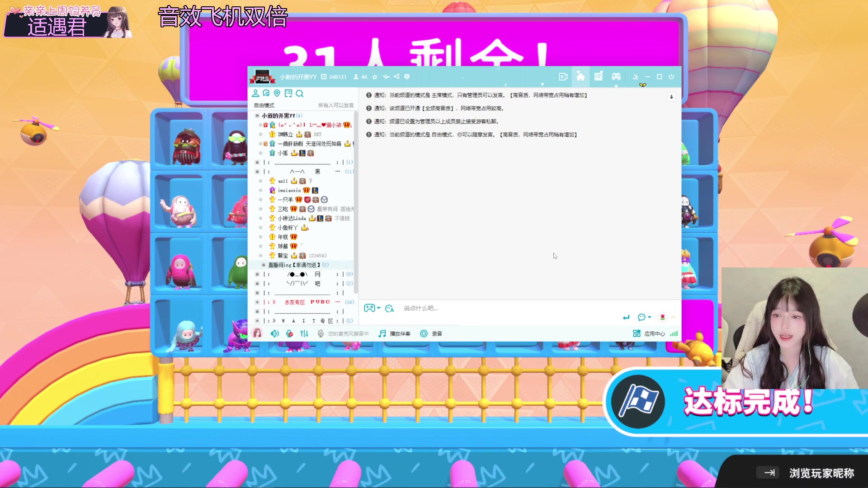The width and height of the screenshot is (868, 488).
Task: Open the chat bubble icon above channel tree
Action: tap(266, 93)
